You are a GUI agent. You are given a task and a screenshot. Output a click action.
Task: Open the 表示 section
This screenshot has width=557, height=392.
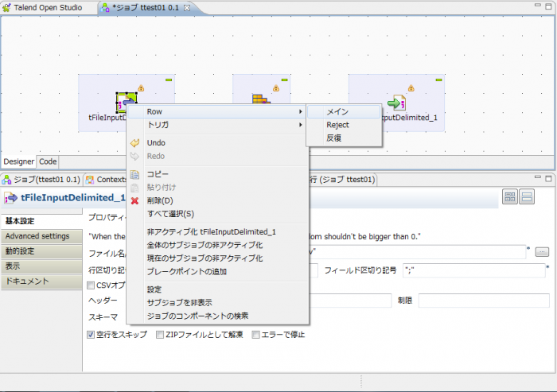[41, 266]
